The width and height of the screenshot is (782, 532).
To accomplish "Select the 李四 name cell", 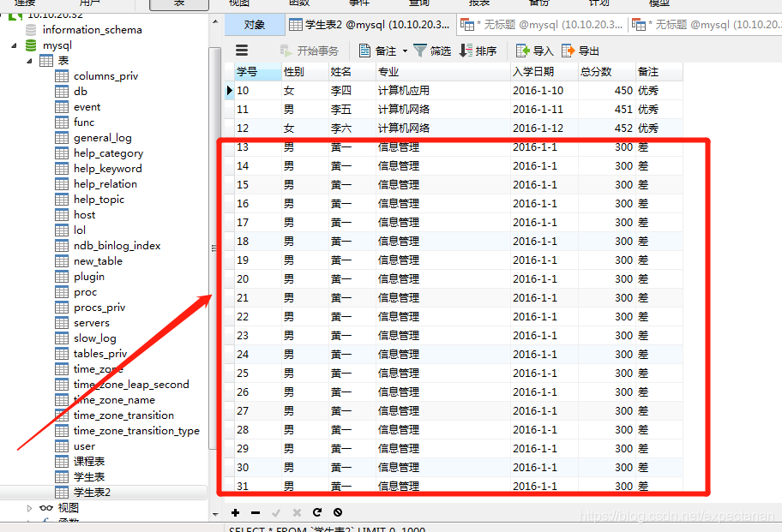I will tap(352, 91).
